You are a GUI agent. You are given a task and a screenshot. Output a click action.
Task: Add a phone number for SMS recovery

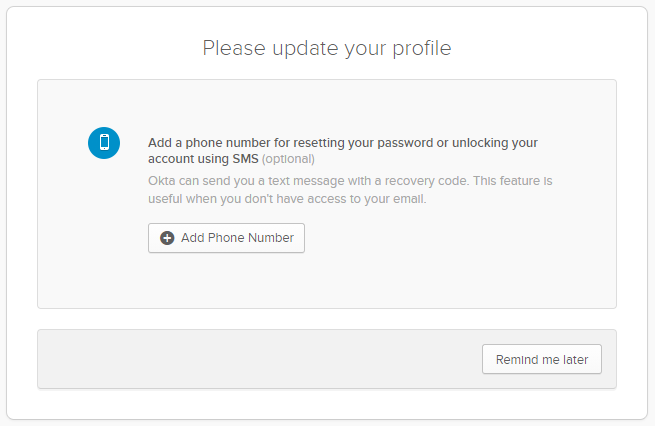click(x=226, y=238)
